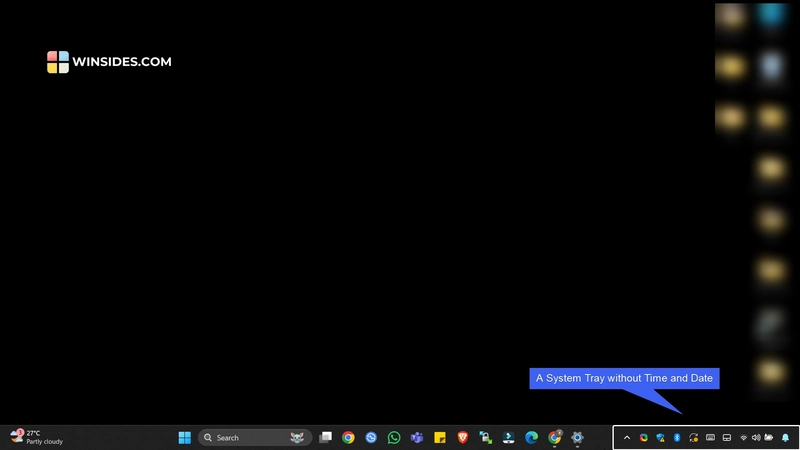Open WhatsApp from the taskbar

(394, 437)
